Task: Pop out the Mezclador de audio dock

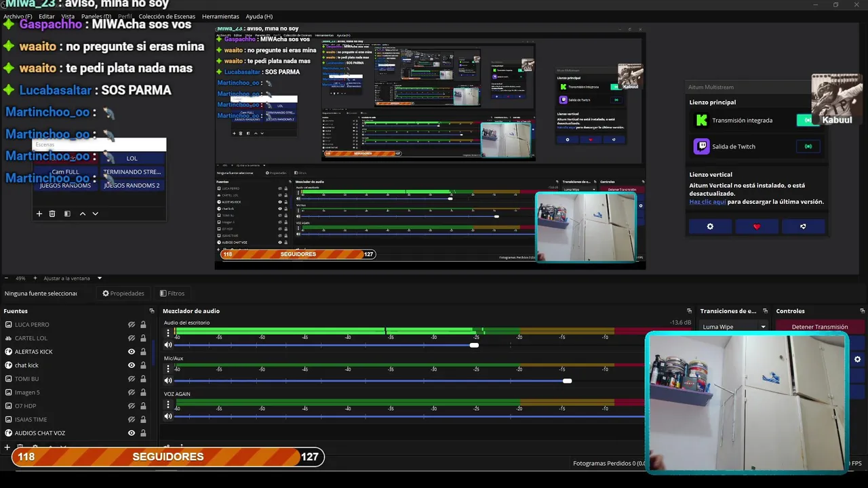Action: [x=690, y=311]
